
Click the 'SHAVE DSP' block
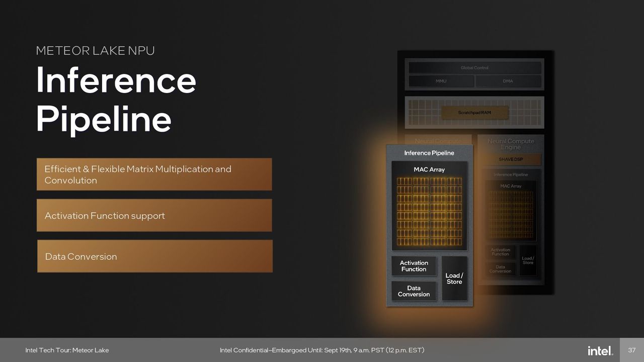point(511,159)
